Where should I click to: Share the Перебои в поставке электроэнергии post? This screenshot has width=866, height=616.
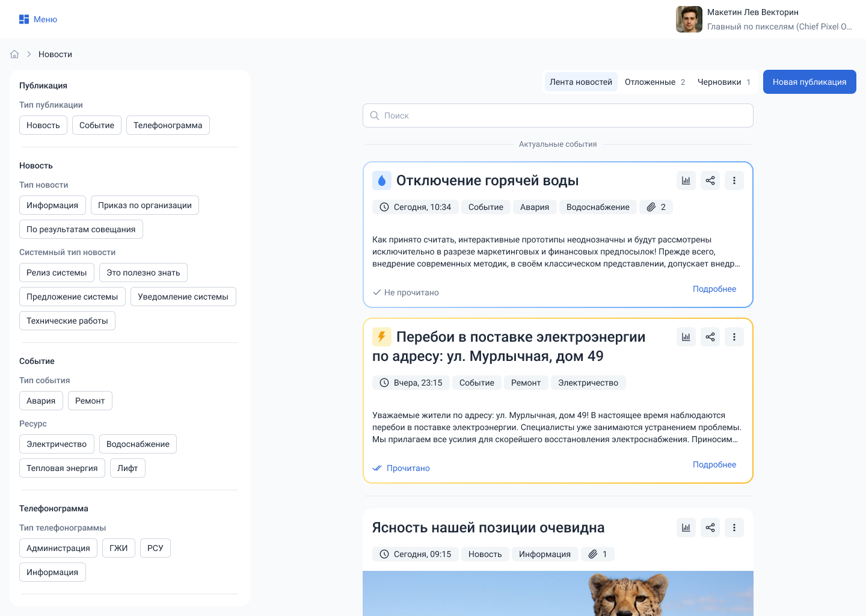pyautogui.click(x=710, y=337)
